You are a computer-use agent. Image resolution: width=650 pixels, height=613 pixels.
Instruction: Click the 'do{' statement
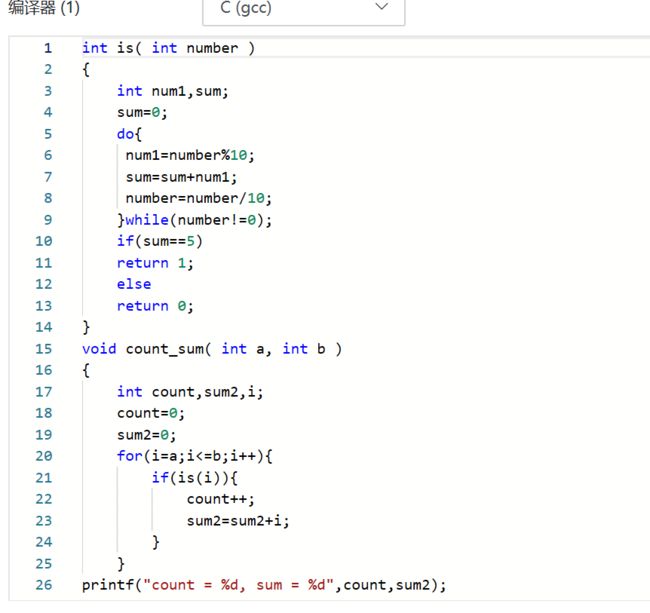coord(129,134)
